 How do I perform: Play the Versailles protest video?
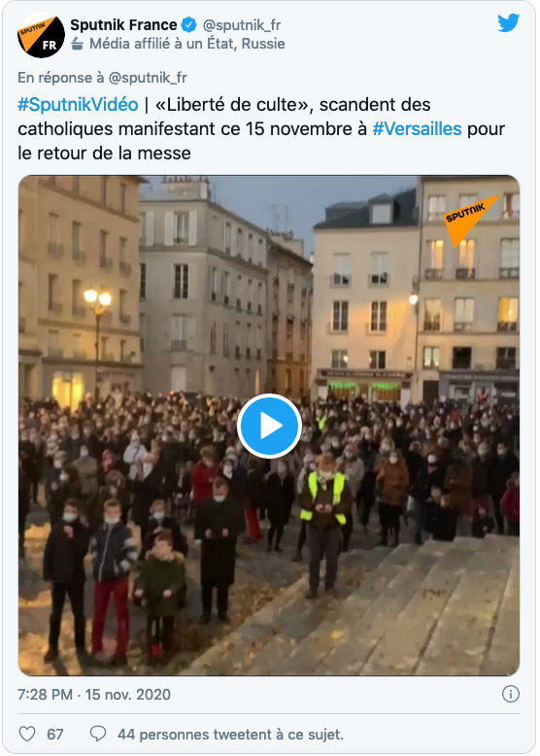269,427
